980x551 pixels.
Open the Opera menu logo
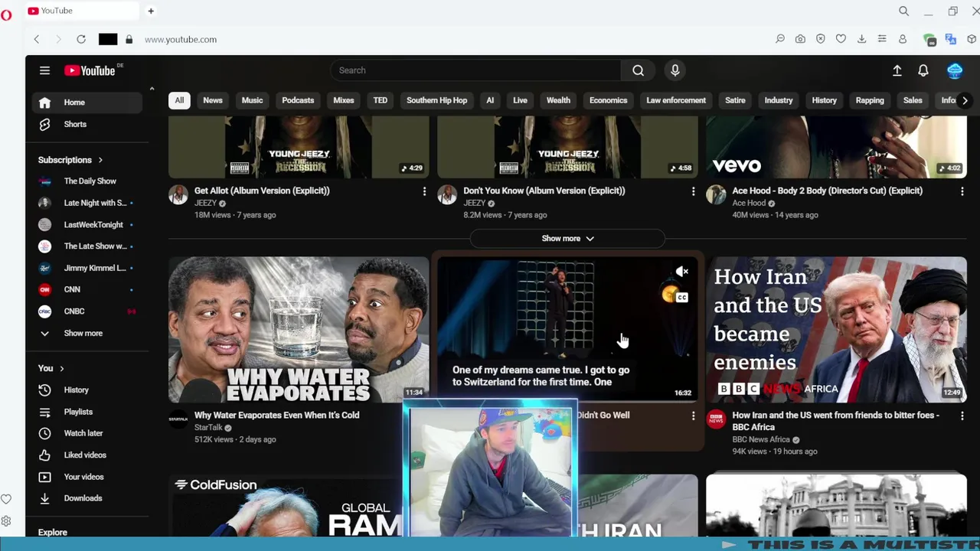point(6,15)
